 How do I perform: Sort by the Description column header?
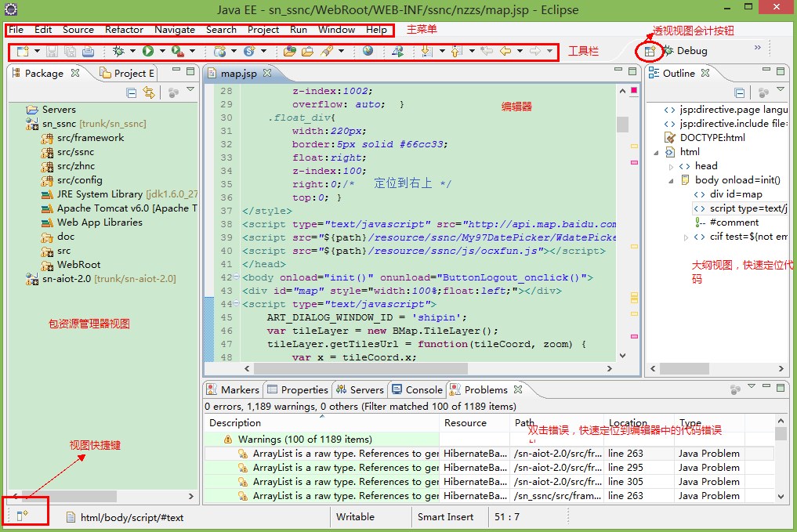(322, 423)
